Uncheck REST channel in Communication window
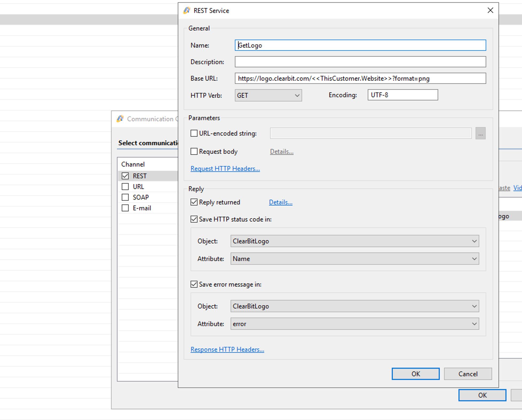 click(125, 176)
